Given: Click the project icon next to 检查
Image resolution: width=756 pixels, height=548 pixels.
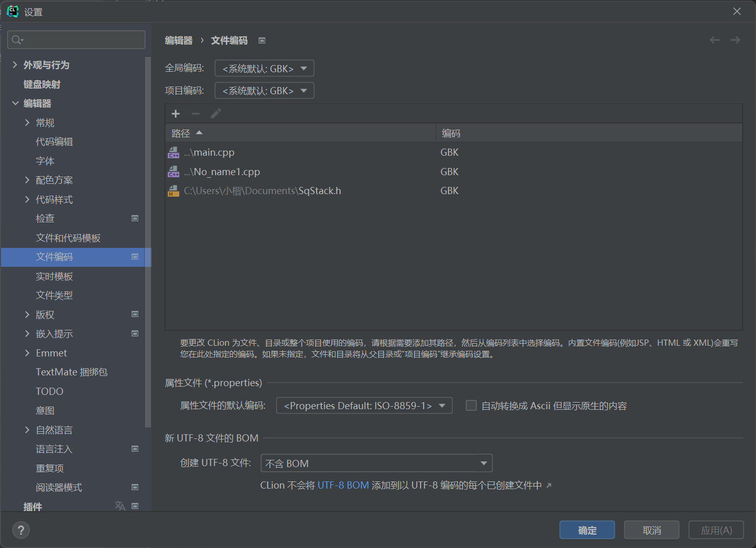Looking at the screenshot, I should point(135,218).
